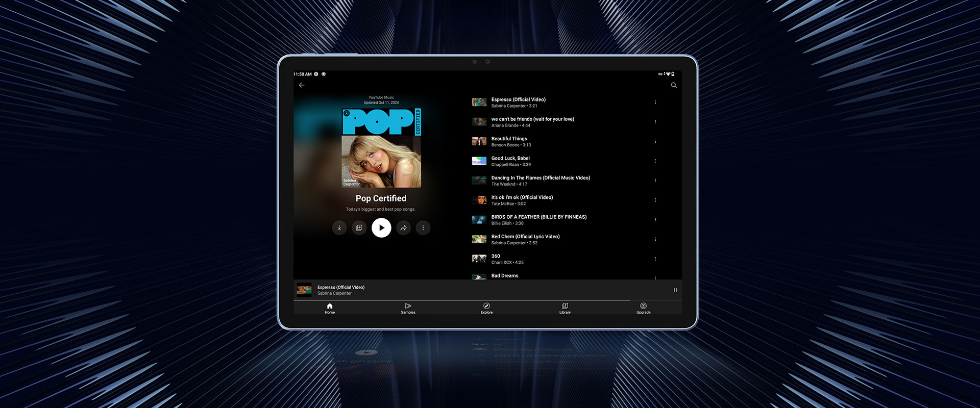This screenshot has height=408, width=980.
Task: Open the Upgrade tab
Action: pyautogui.click(x=643, y=308)
